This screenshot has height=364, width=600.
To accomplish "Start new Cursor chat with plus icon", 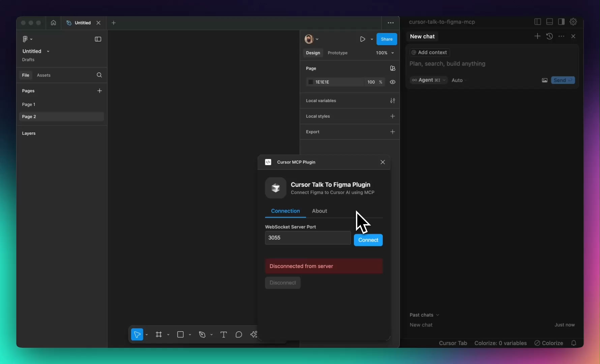I will (x=537, y=36).
